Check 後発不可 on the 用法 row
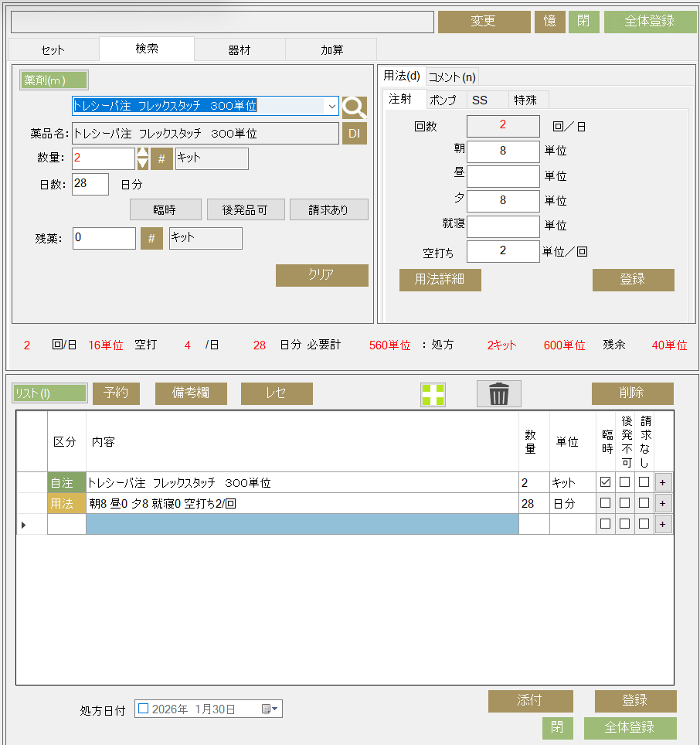This screenshot has width=700, height=745. 626,503
